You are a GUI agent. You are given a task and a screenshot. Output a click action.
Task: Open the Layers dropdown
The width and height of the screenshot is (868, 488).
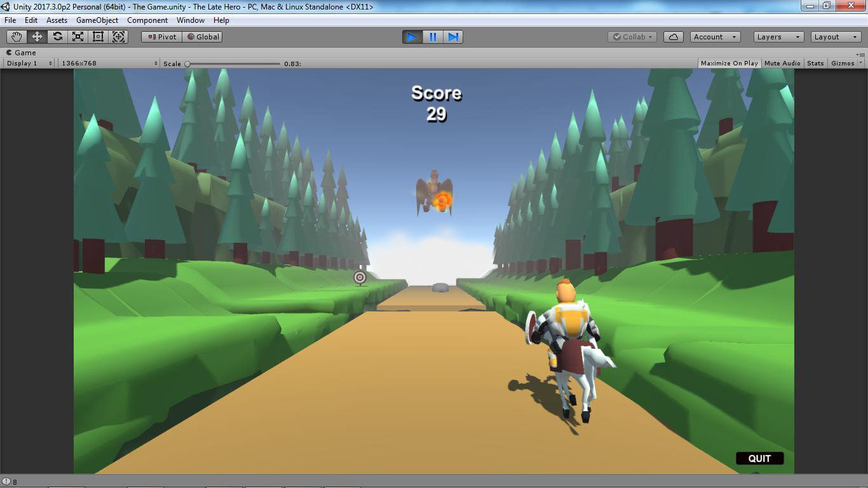click(779, 37)
